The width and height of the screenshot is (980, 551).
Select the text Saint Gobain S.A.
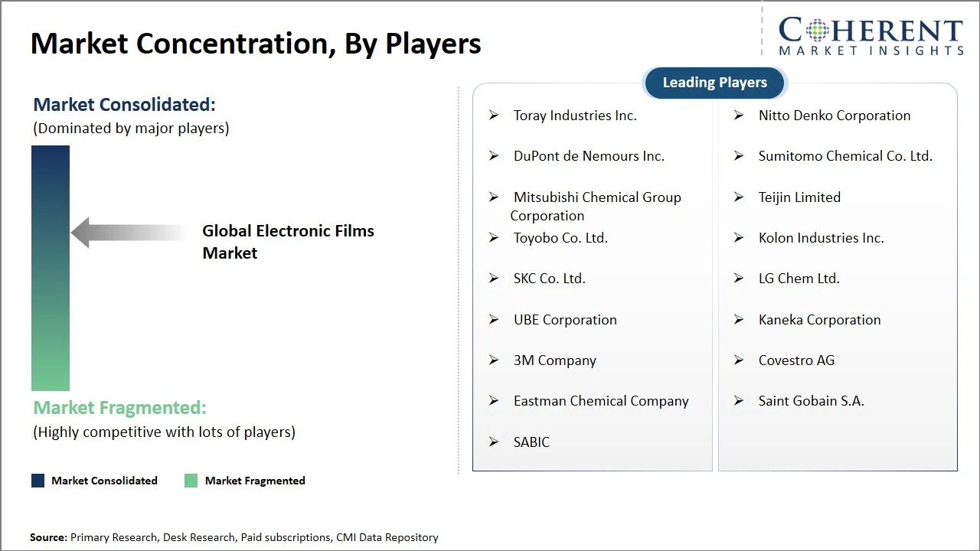(x=811, y=401)
